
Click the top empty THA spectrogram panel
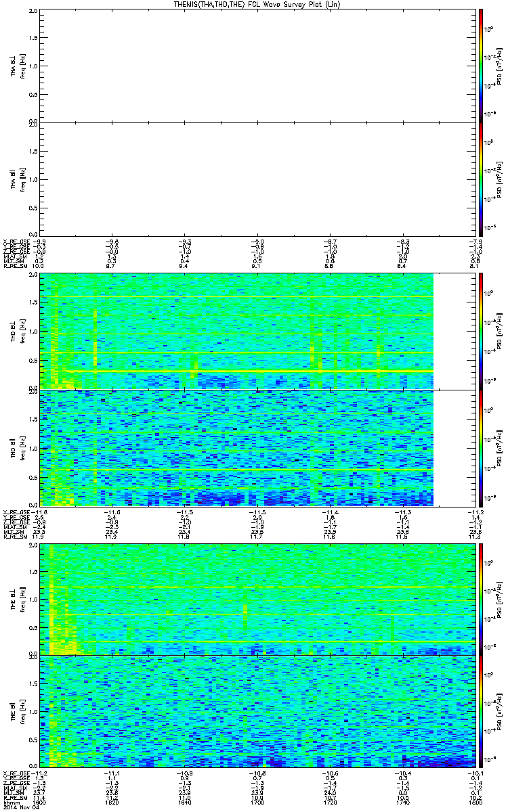(x=256, y=66)
